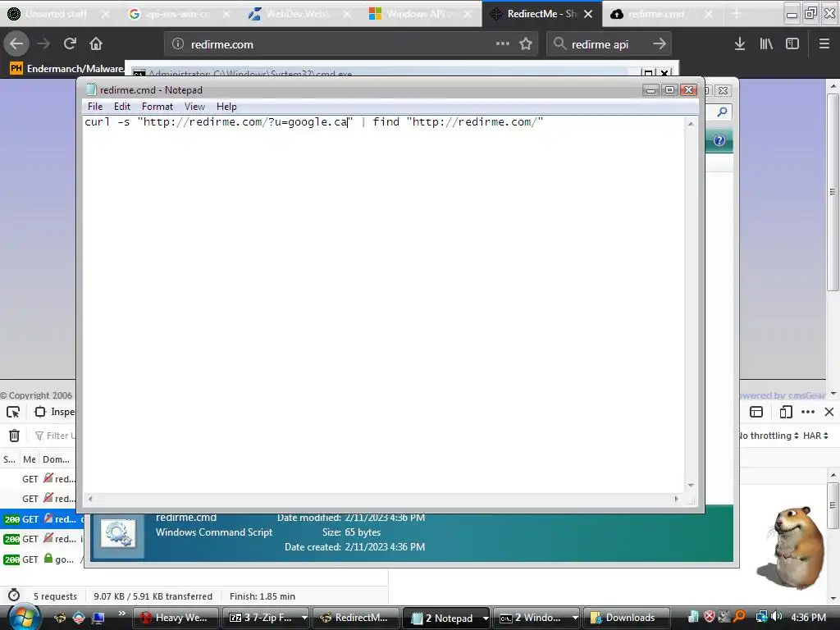Clear network requests with trash icon
This screenshot has width=840, height=630.
15,436
